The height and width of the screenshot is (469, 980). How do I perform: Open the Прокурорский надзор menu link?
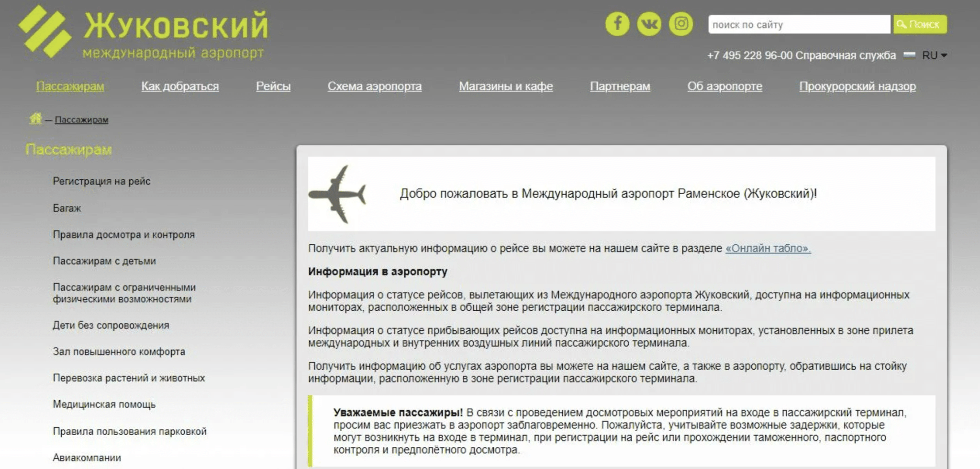click(x=857, y=86)
